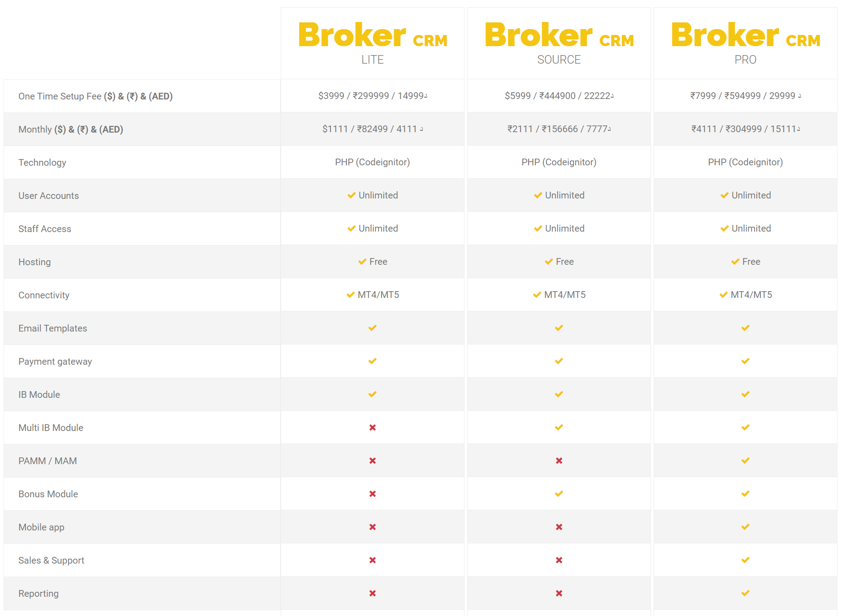
Task: Click the Source plan Technology PHP (Codeignitor) text
Action: 559,162
